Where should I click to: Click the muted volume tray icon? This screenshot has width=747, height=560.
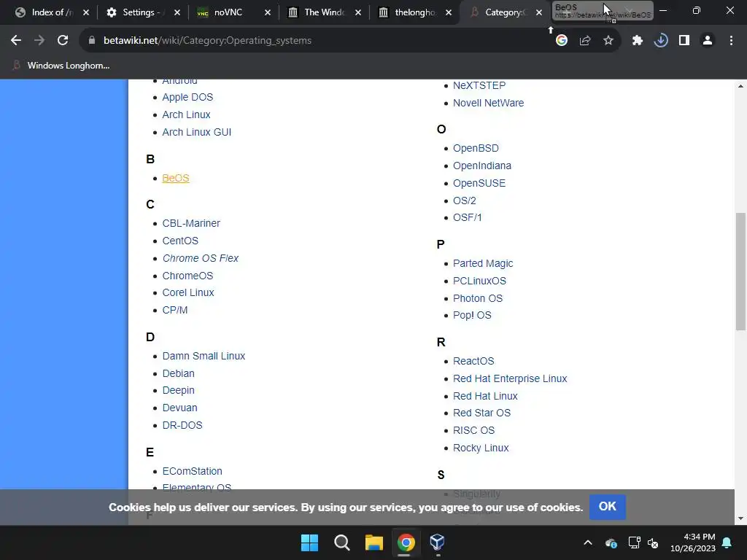[653, 542]
